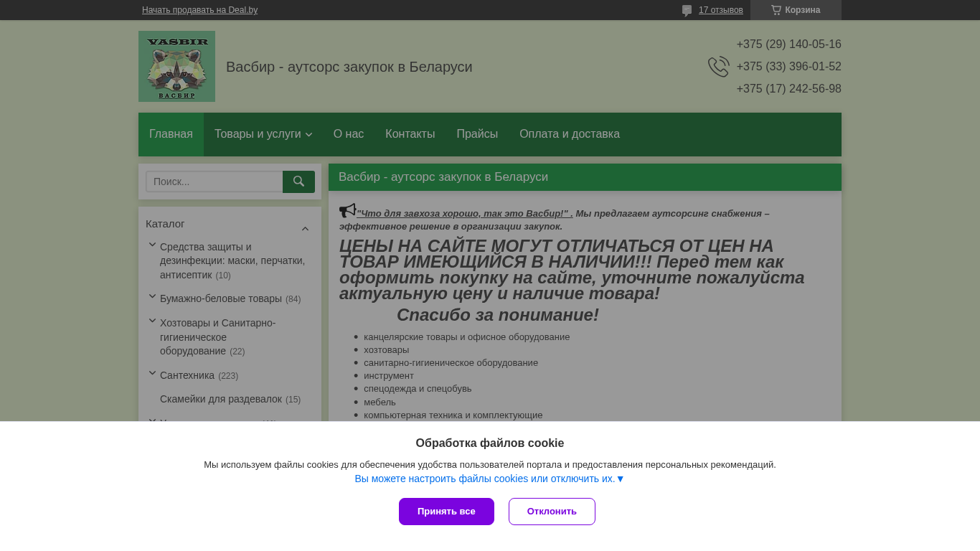Click phone number +375 (17) 242-56-98
Screen dimensions: 980x551
788,89
